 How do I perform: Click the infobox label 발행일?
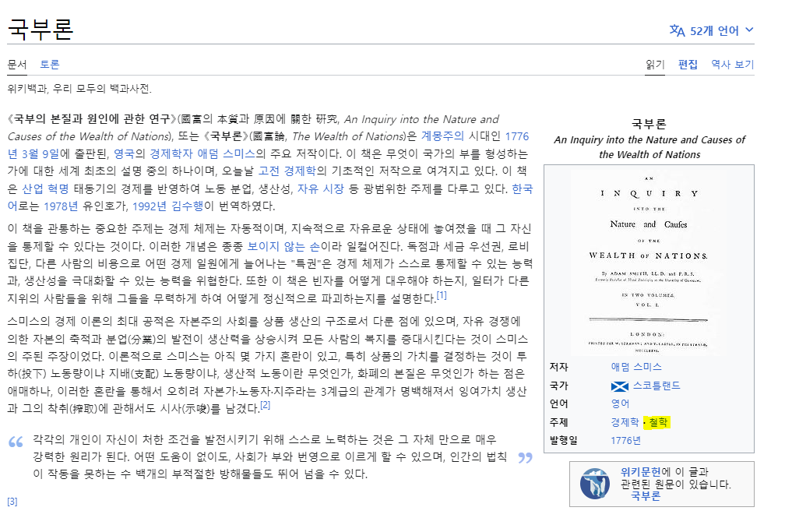[x=564, y=440]
